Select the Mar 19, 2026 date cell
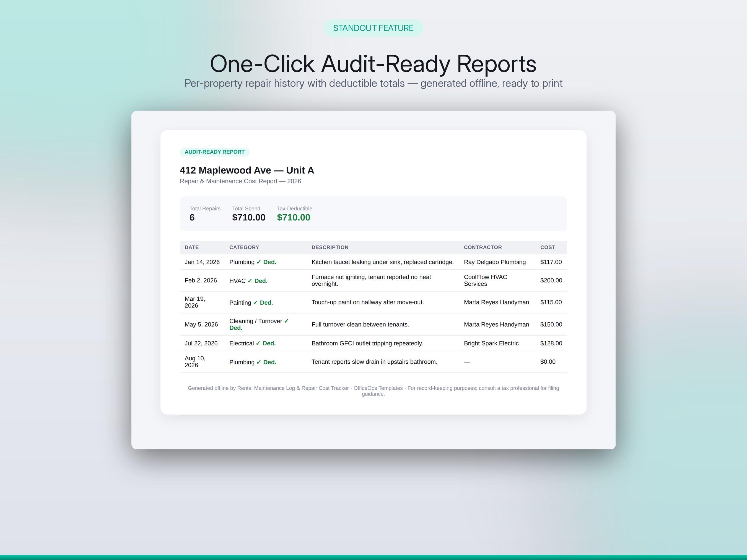Screen dimensions: 747x560 [195, 302]
